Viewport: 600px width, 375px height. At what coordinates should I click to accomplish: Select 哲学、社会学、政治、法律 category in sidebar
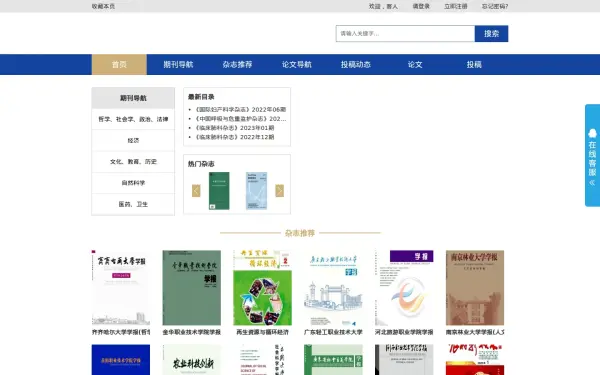(x=133, y=119)
